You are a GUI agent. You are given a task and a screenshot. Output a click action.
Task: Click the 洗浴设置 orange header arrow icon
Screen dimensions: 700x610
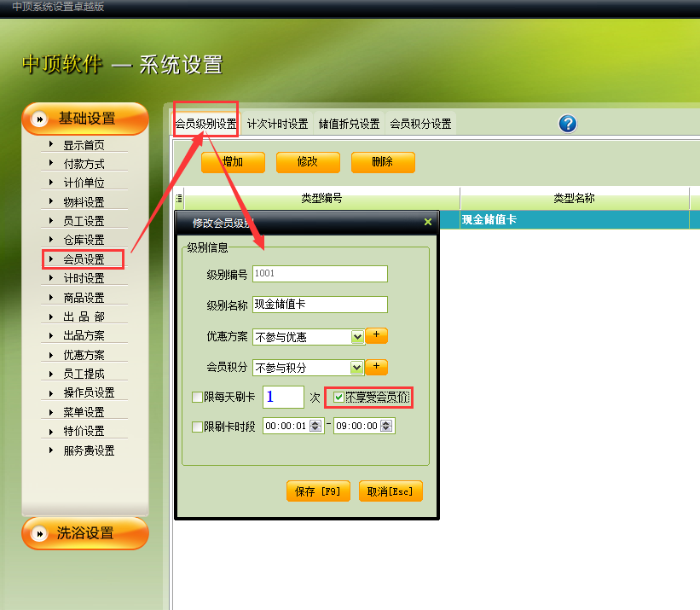click(x=39, y=533)
